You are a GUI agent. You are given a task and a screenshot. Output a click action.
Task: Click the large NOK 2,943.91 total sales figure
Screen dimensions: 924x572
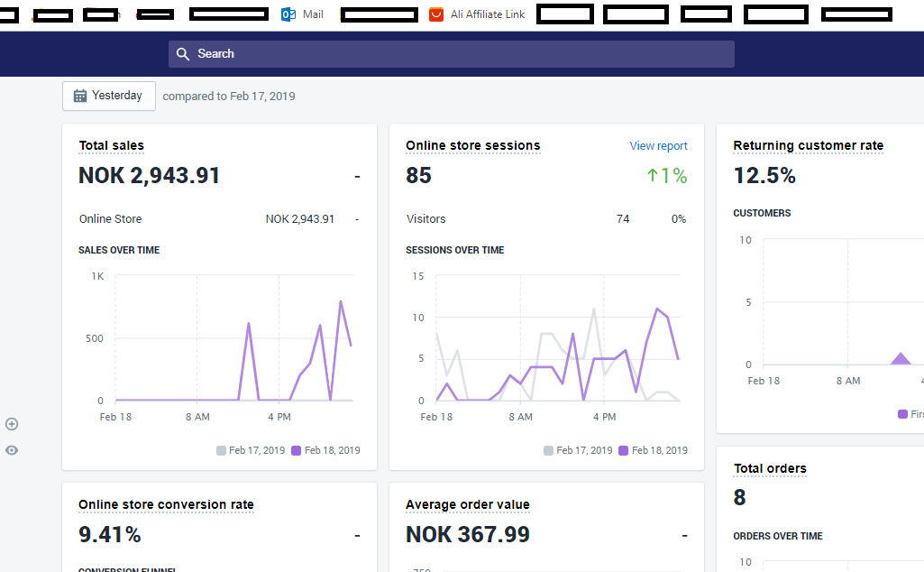pyautogui.click(x=149, y=175)
